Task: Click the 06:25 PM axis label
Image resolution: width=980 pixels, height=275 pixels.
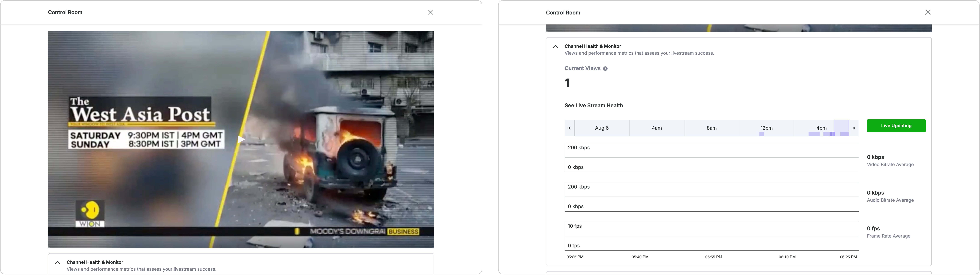Action: [848, 257]
